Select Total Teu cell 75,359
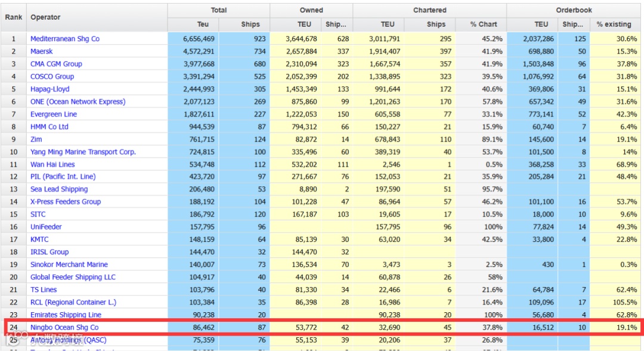644x351 pixels. point(193,340)
